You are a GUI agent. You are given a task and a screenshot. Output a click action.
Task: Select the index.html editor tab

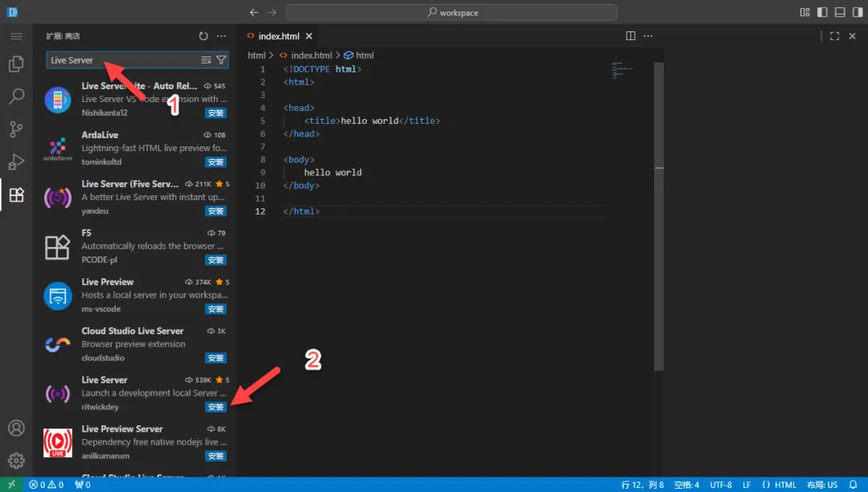(x=277, y=36)
